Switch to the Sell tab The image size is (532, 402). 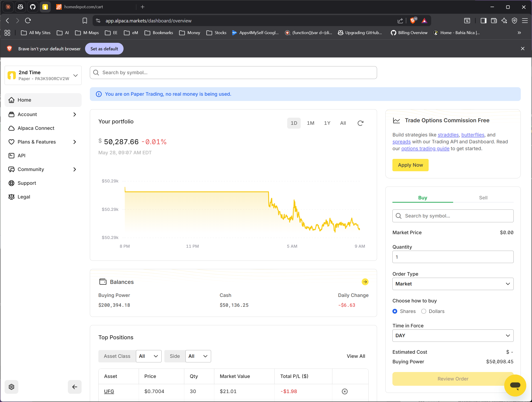pyautogui.click(x=483, y=198)
